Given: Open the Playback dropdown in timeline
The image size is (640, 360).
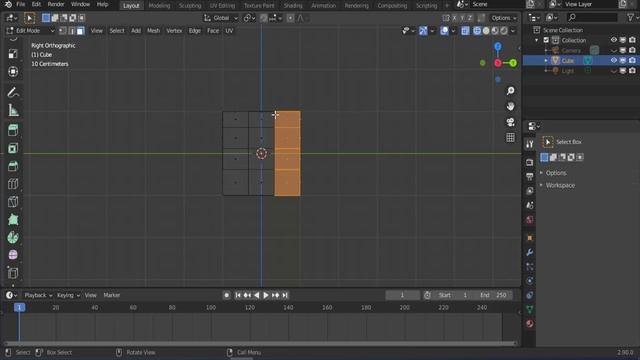Looking at the screenshot, I should click(38, 295).
